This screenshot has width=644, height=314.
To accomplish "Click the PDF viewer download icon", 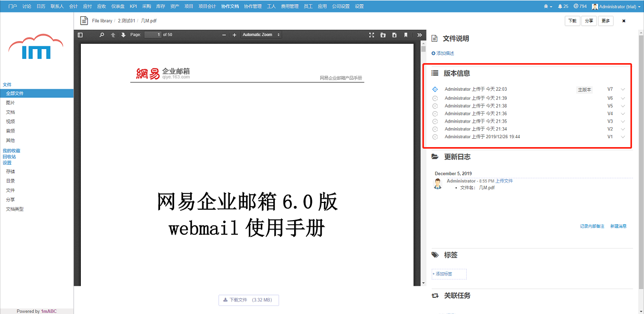I will click(394, 35).
